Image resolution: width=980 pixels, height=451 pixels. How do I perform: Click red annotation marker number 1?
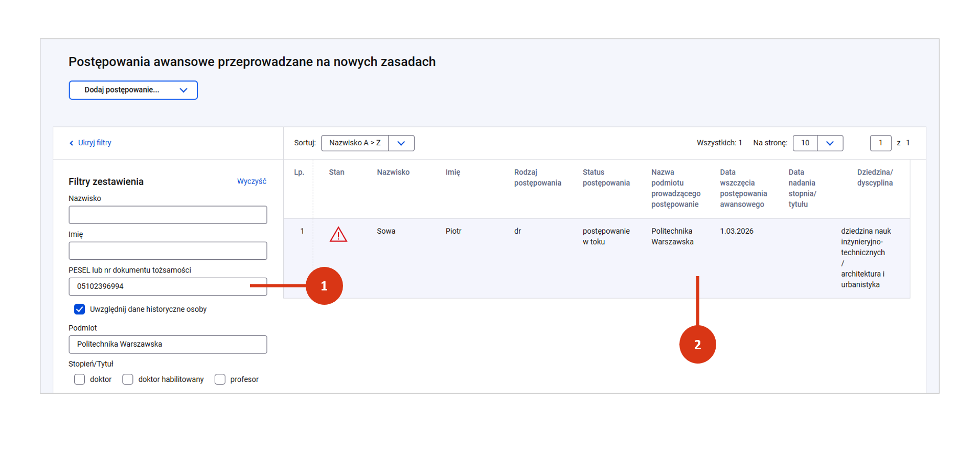pyautogui.click(x=324, y=286)
